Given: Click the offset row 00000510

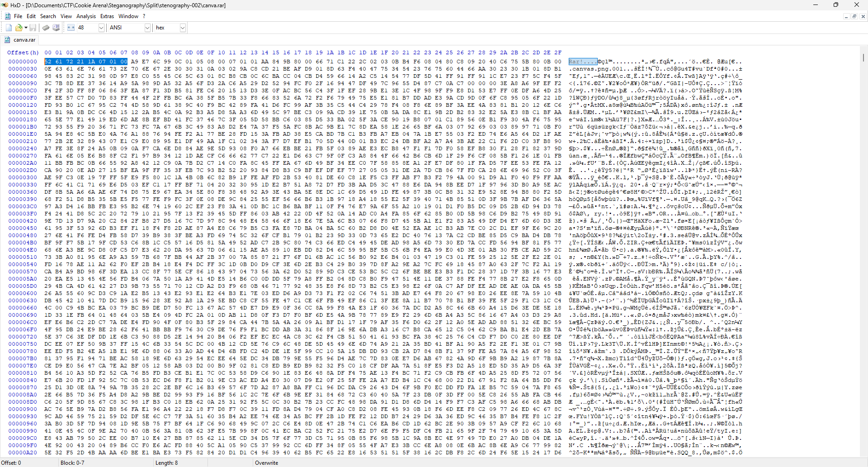Looking at the screenshot, I should (x=23, y=257).
